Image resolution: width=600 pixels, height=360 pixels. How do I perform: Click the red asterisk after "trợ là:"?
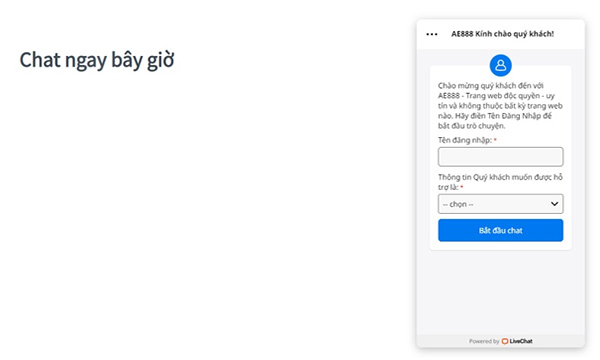coord(462,187)
